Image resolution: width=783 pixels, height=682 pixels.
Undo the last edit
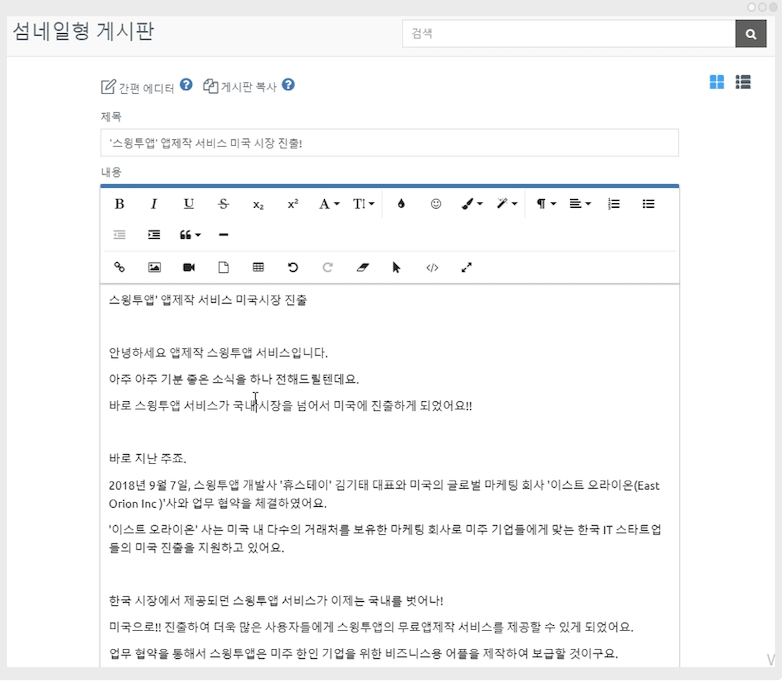tap(293, 268)
